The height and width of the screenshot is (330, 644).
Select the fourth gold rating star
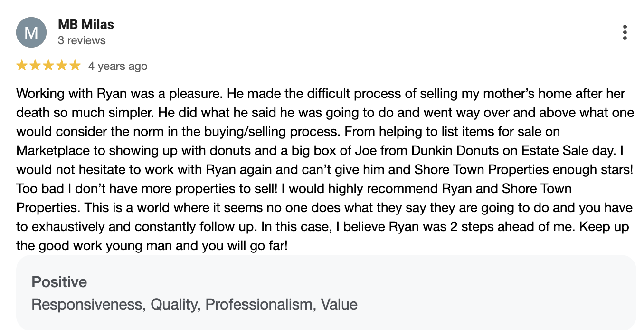[x=62, y=66]
